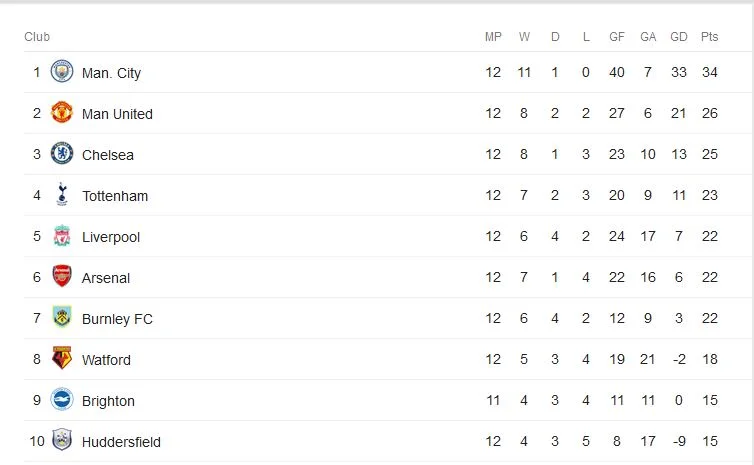This screenshot has height=465, width=754.
Task: Select the Brighton club crest
Action: [x=62, y=400]
